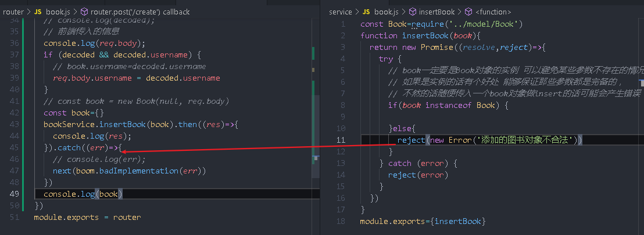Image resolution: width=644 pixels, height=235 pixels.
Task: Click 'module.exports = router' line
Action: click(88, 217)
